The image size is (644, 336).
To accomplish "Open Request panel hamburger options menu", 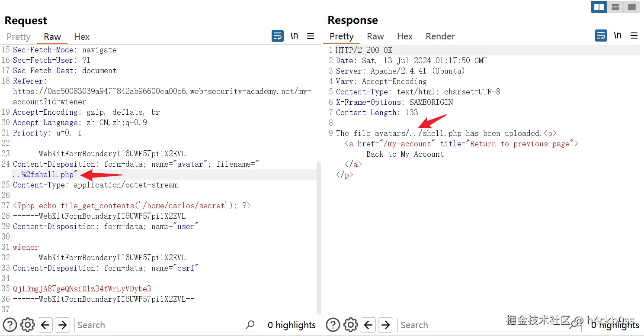I will point(311,36).
